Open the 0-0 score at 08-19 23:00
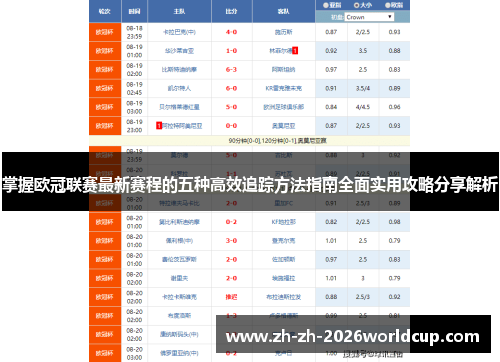 [231, 126]
